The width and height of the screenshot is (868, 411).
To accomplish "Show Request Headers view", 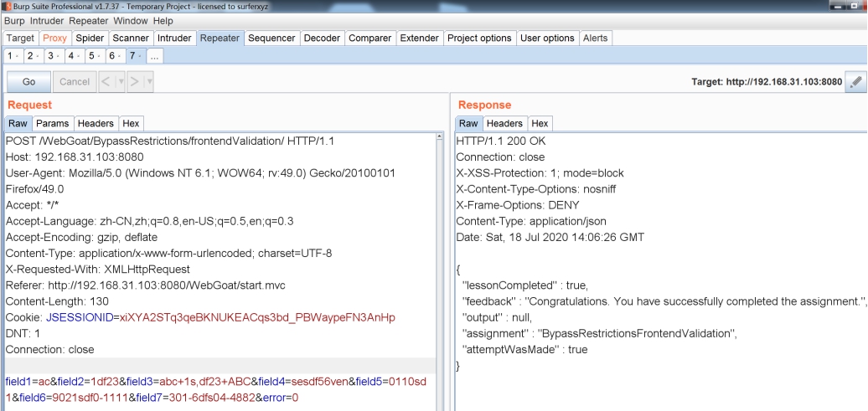I will (x=96, y=123).
